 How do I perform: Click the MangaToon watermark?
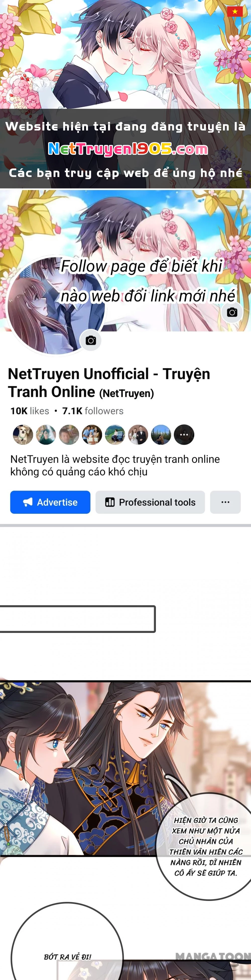point(213,956)
